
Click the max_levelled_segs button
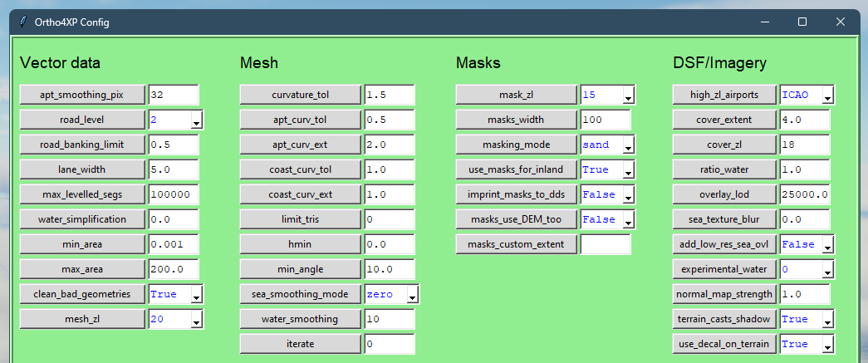[82, 194]
